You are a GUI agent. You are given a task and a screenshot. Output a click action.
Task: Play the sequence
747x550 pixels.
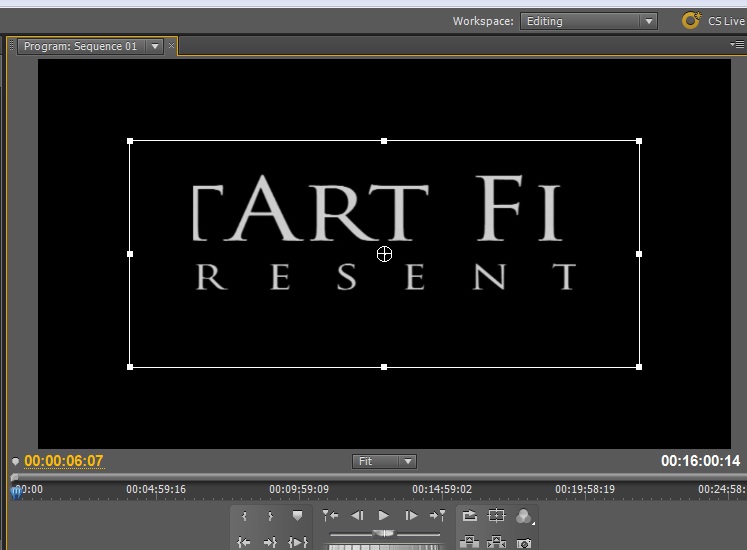(x=384, y=516)
